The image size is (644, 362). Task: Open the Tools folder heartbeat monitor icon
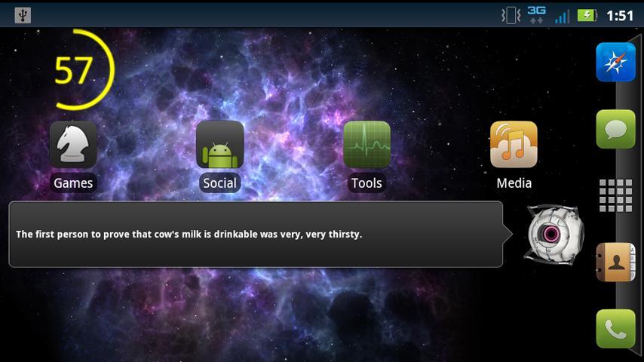tap(366, 145)
